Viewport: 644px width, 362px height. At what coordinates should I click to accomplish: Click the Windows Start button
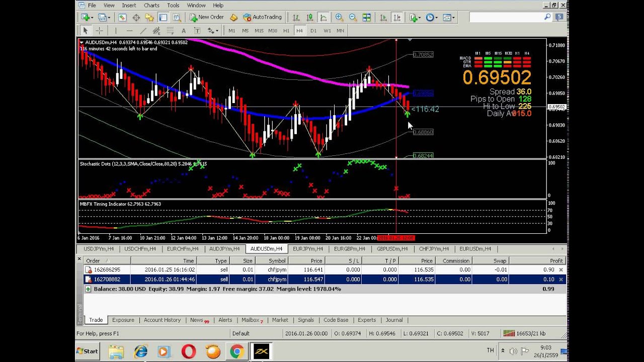88,351
